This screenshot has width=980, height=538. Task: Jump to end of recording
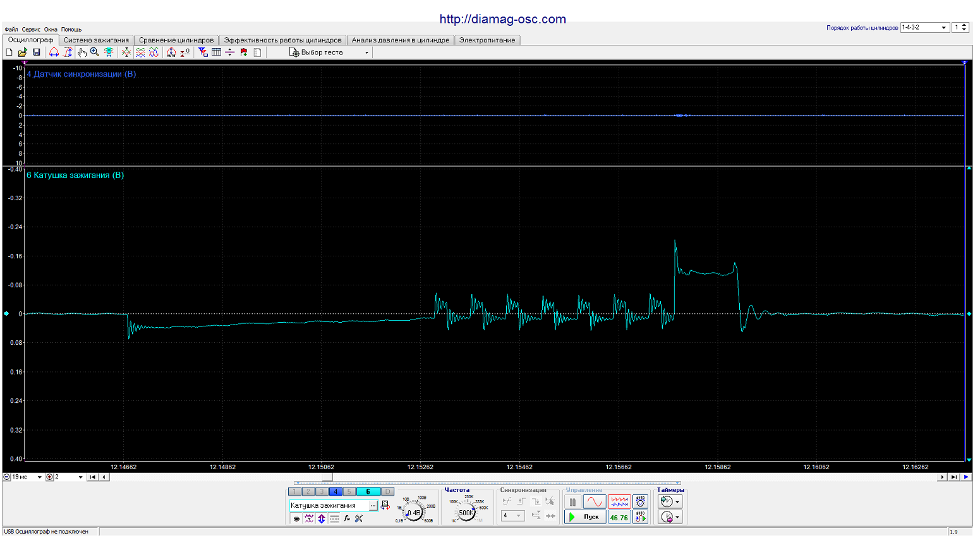click(x=954, y=477)
